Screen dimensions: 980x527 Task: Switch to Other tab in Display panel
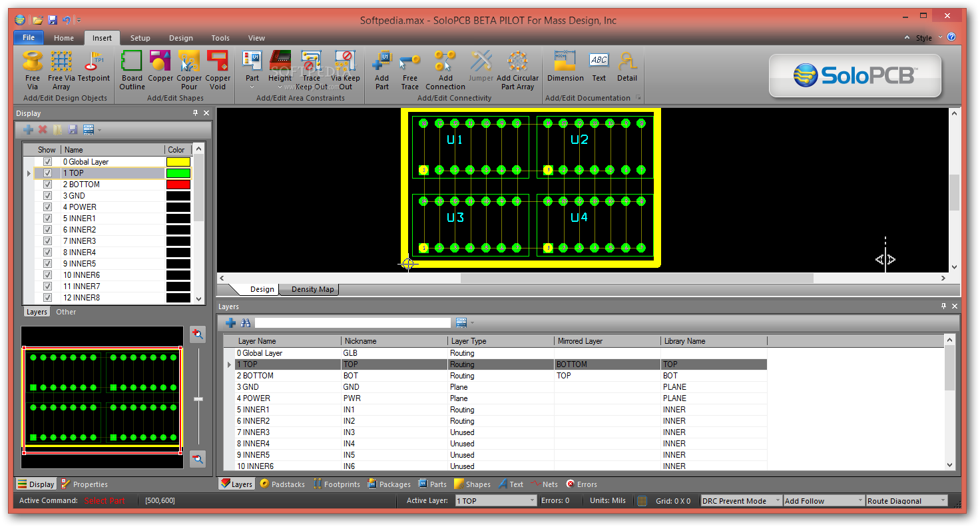(x=66, y=312)
